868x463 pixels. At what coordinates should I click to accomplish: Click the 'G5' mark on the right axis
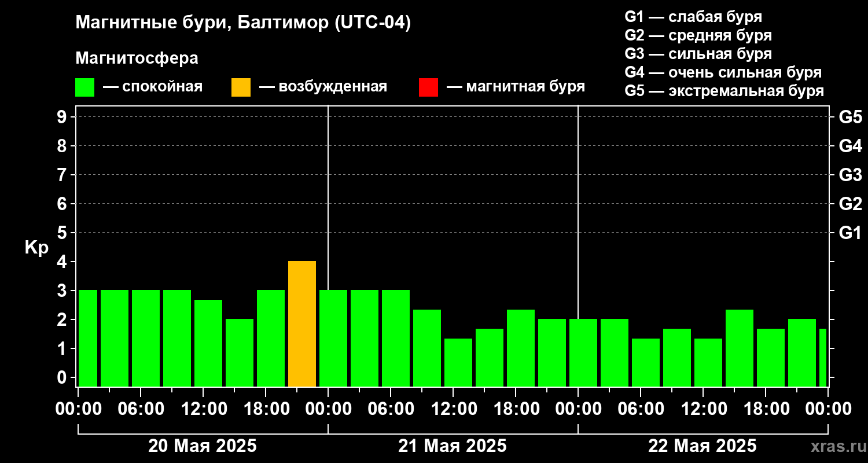click(x=850, y=117)
